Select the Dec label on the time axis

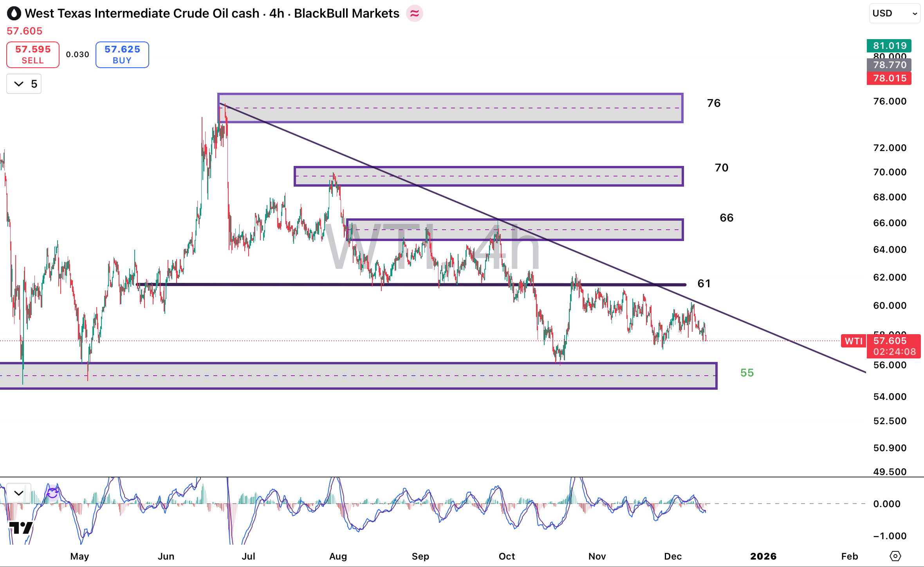(x=673, y=556)
